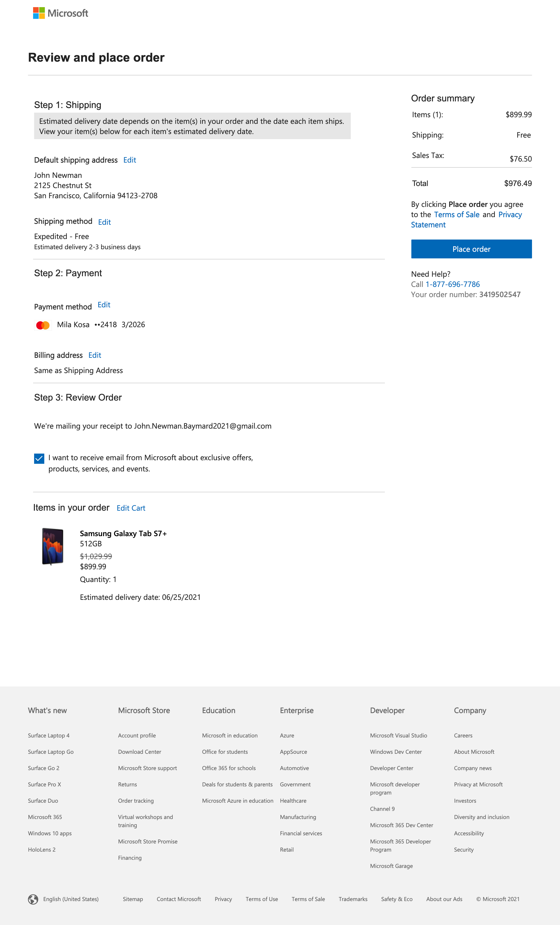Open the Terms of Sale link

click(x=457, y=214)
